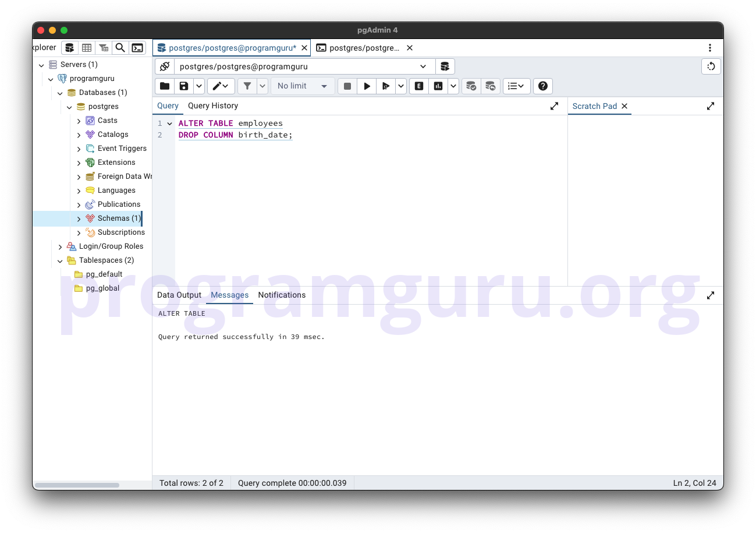756x533 pixels.
Task: Collapse the Tablespaces (2) node
Action: pos(60,260)
